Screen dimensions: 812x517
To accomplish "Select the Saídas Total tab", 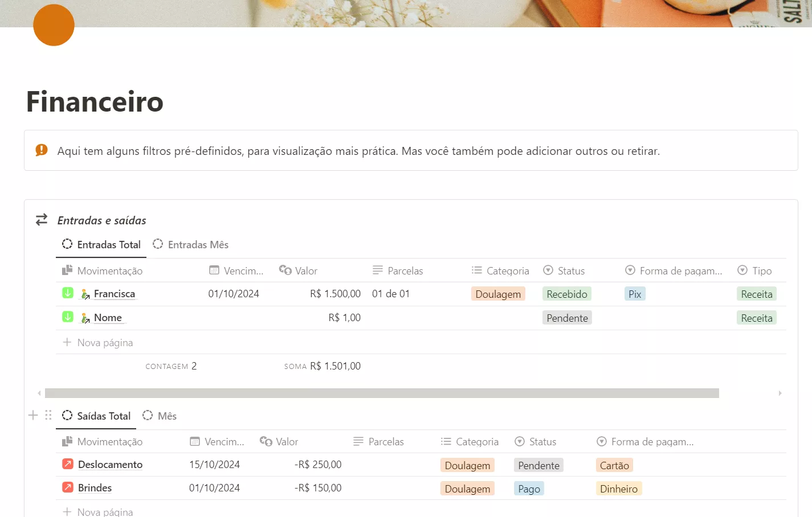I will tap(96, 416).
